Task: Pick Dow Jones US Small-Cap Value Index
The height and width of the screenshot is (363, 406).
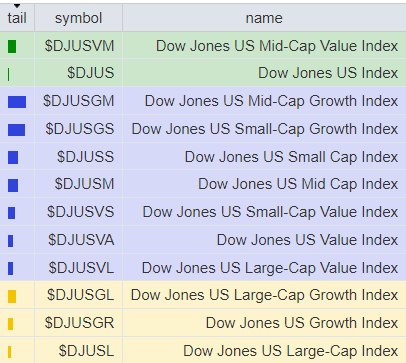Action: tap(270, 212)
